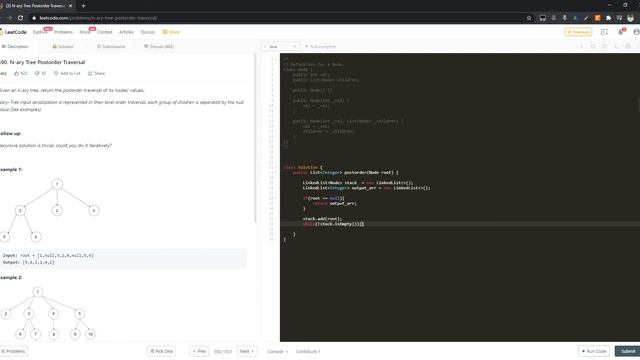Click the while loop line in the editor

333,224
